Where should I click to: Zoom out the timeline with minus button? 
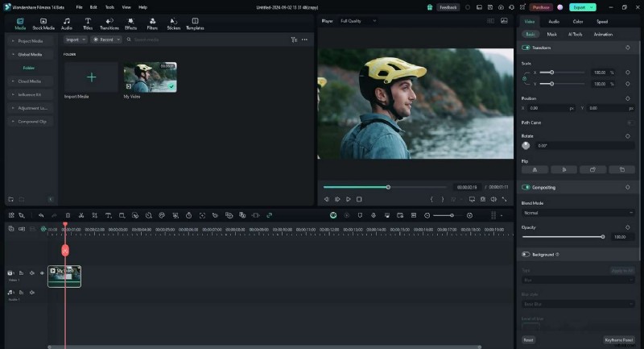coord(427,215)
